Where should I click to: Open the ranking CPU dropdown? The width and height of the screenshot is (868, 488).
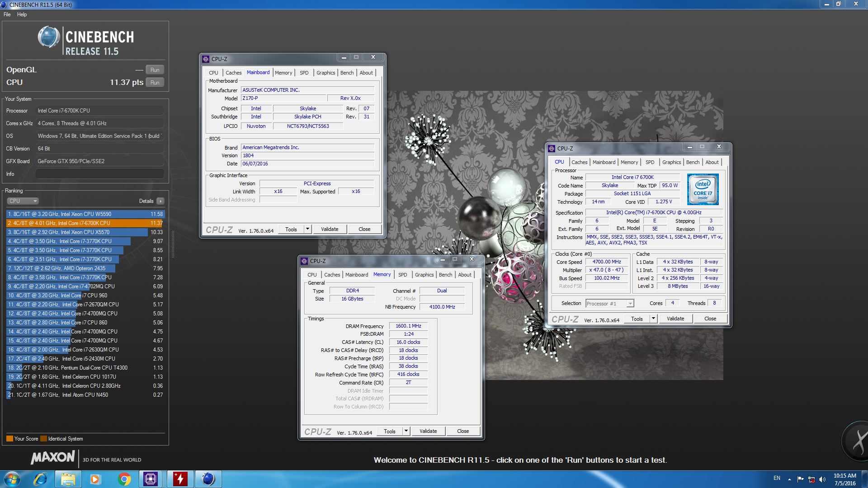point(23,201)
